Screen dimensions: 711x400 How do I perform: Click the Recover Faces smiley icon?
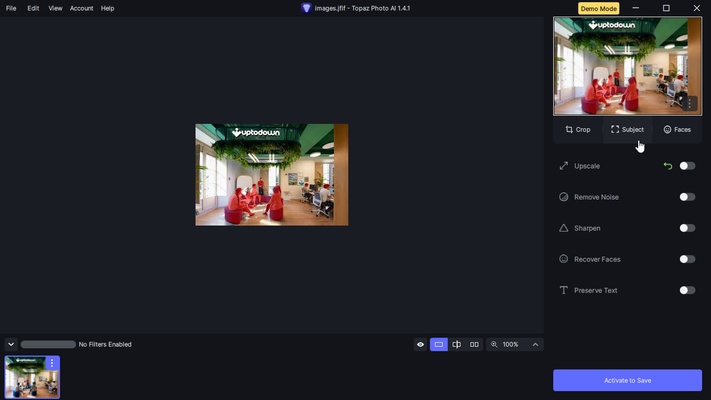[564, 259]
